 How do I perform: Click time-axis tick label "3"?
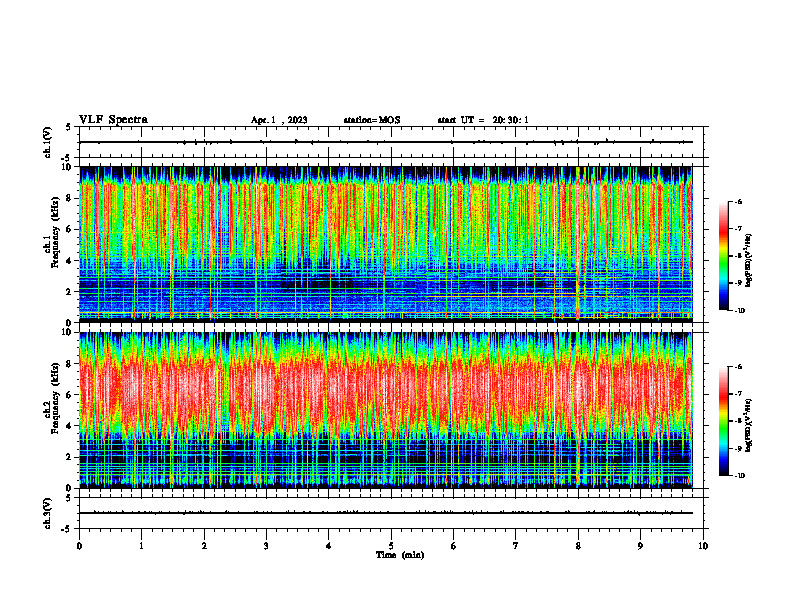(x=266, y=546)
